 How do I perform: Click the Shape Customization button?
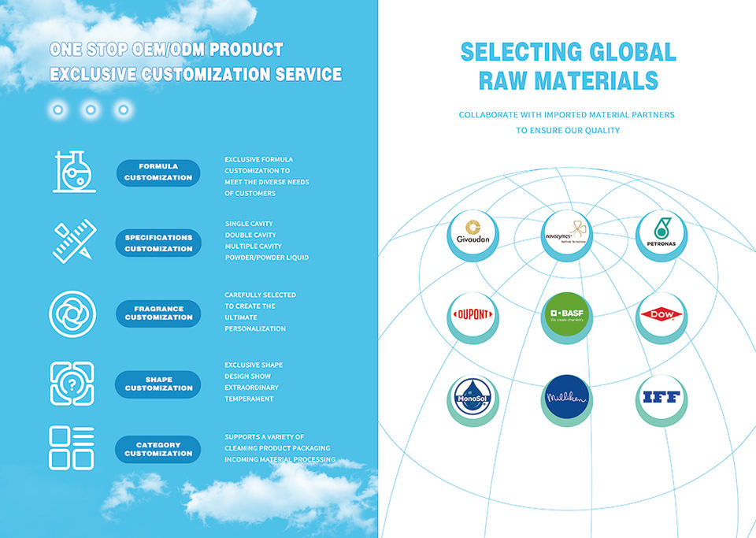point(158,384)
